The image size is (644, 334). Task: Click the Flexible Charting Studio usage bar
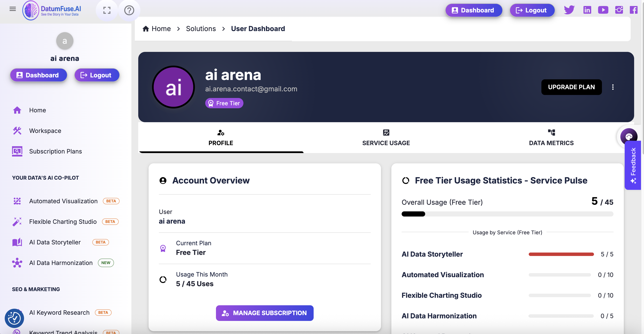[x=559, y=295]
